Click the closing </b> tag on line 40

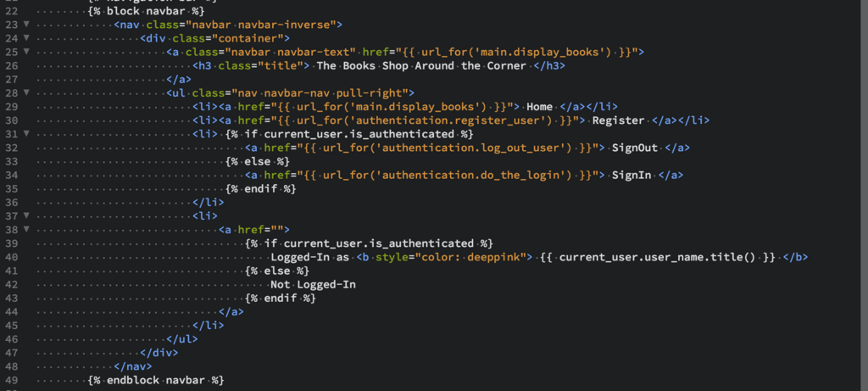click(x=796, y=257)
